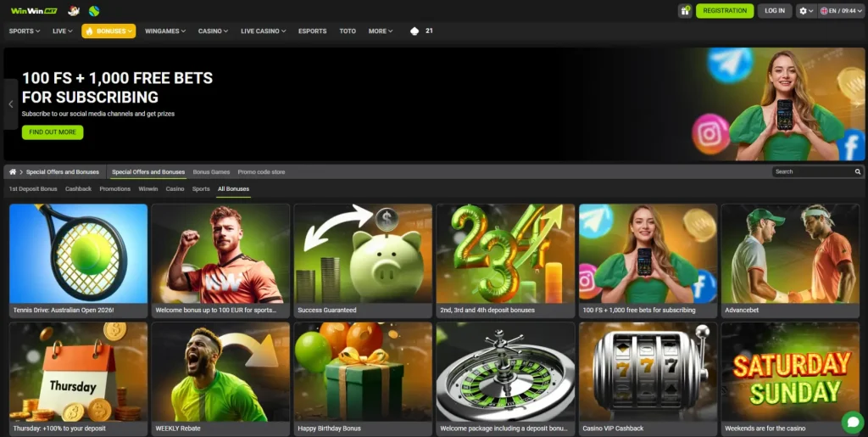Open the Tennis Drive Australian Open 2026 card

coord(78,261)
